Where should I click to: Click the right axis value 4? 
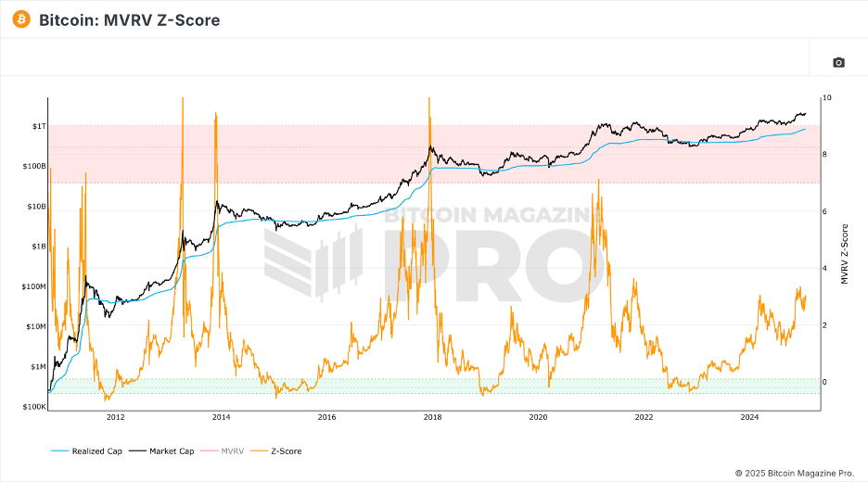coord(824,269)
